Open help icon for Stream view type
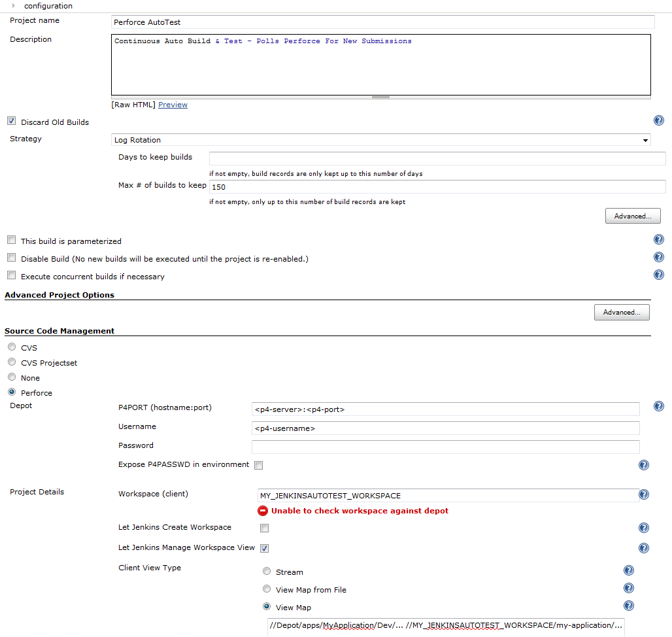672x637 pixels. pyautogui.click(x=629, y=570)
